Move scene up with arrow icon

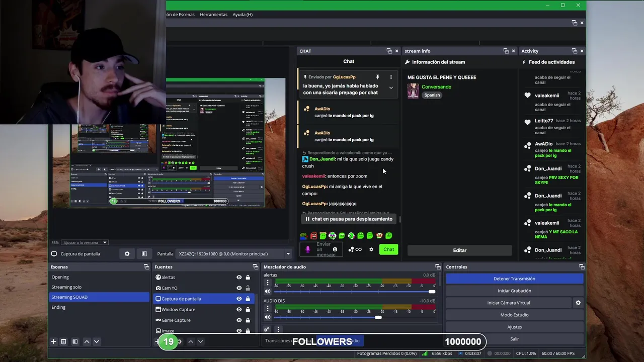tap(87, 341)
